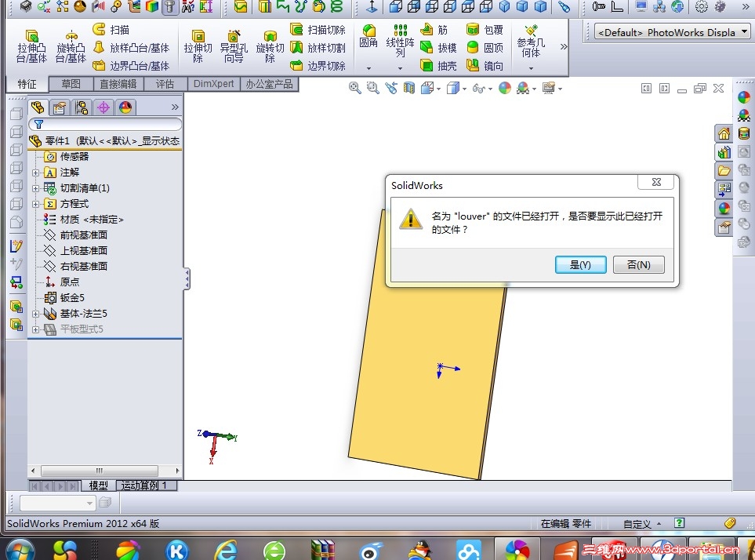
Task: Select the 边界切除 boundary cut tool
Action: click(318, 65)
